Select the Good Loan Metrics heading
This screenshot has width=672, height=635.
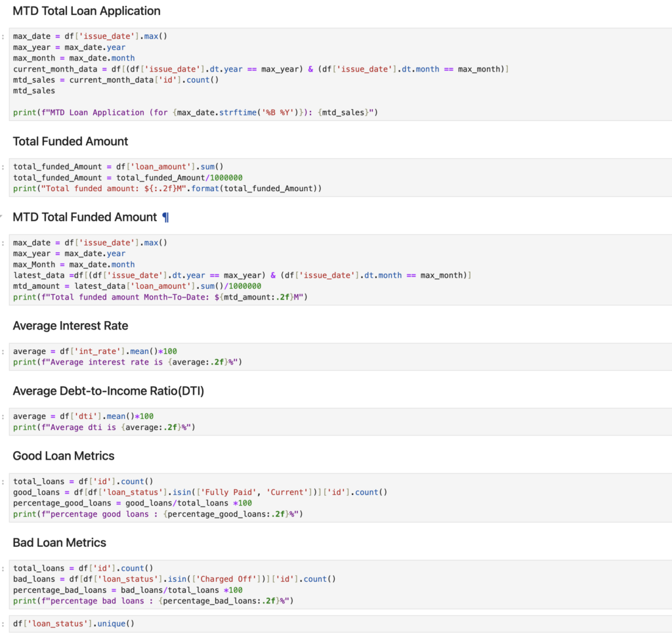point(64,456)
